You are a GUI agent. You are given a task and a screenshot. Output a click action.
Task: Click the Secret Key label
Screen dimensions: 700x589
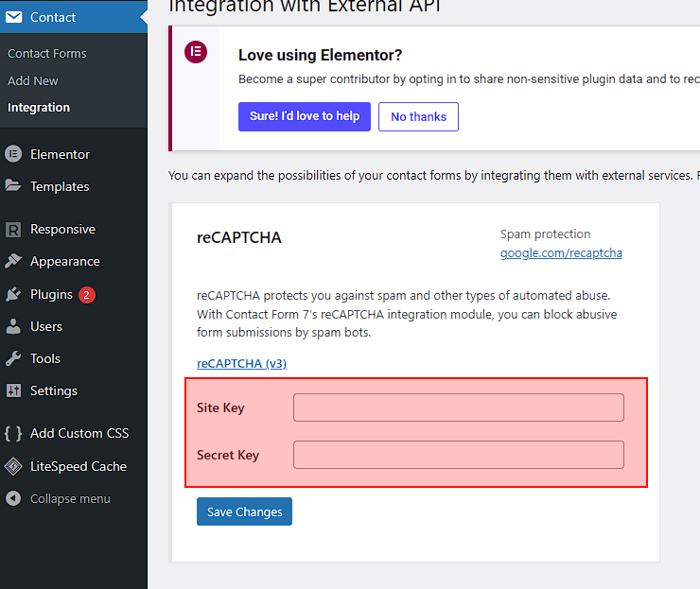228,455
